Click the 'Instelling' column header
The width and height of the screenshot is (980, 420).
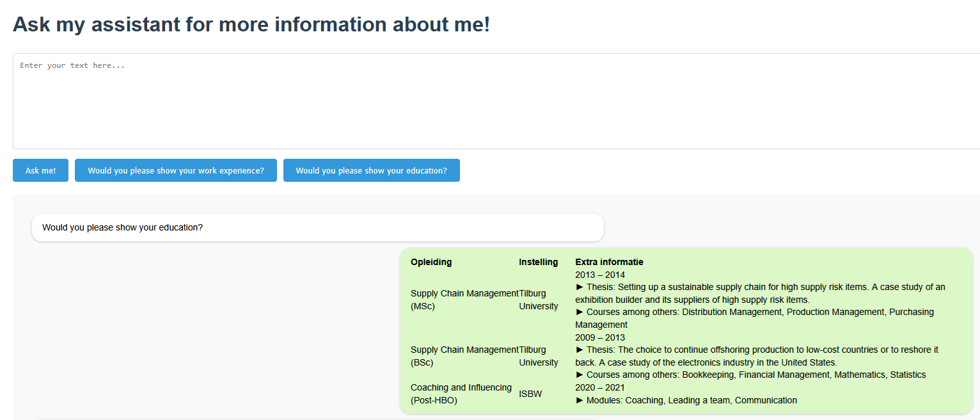tap(538, 262)
